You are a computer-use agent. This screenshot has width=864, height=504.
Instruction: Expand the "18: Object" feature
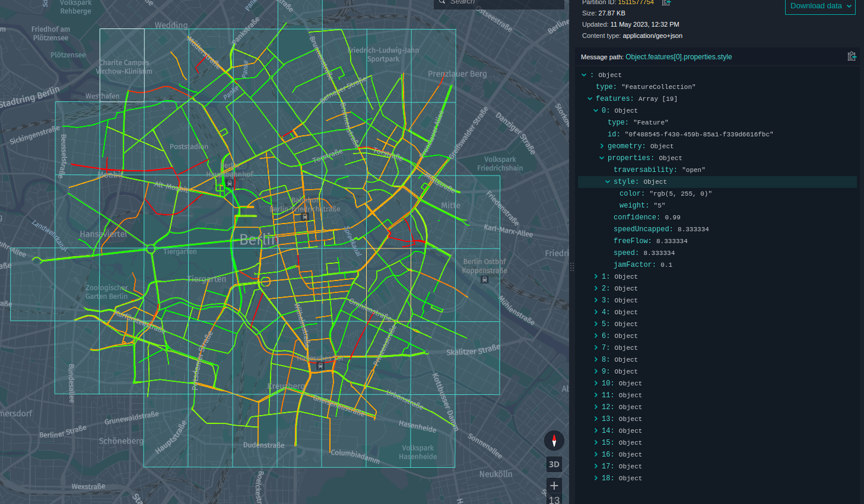[596, 478]
